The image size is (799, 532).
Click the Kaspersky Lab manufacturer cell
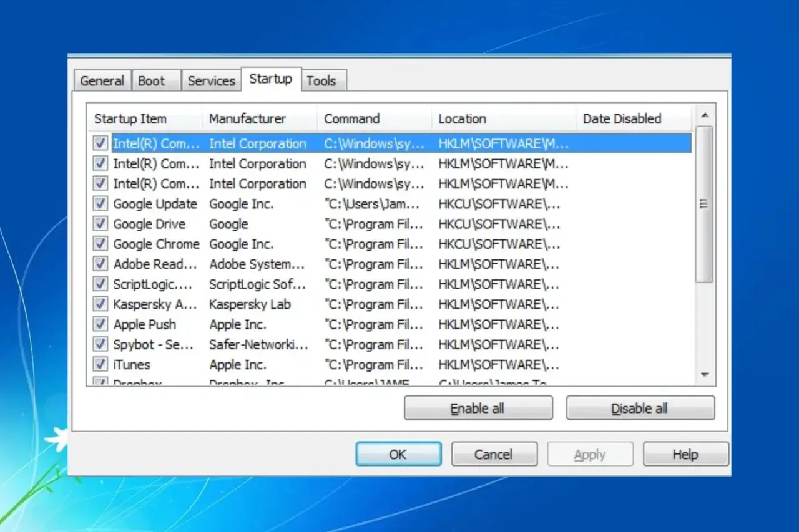click(x=250, y=304)
